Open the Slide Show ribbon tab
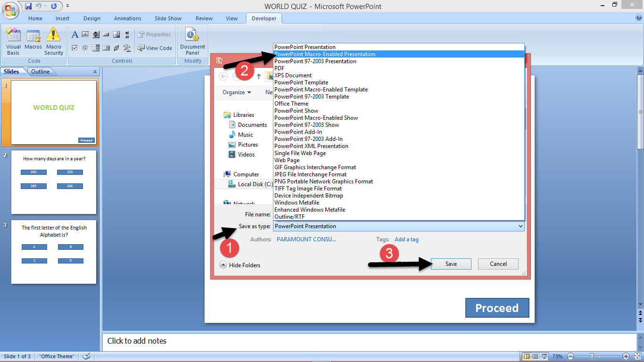The image size is (644, 362). (168, 18)
